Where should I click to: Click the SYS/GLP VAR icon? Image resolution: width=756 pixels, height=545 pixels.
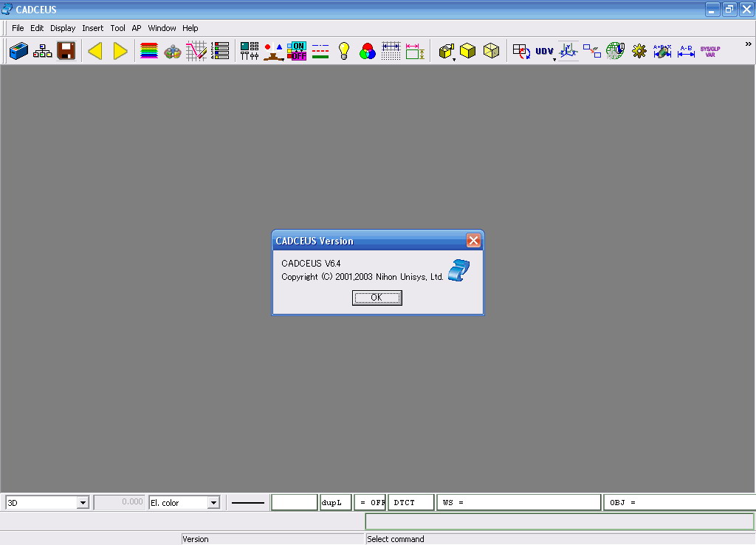[710, 52]
